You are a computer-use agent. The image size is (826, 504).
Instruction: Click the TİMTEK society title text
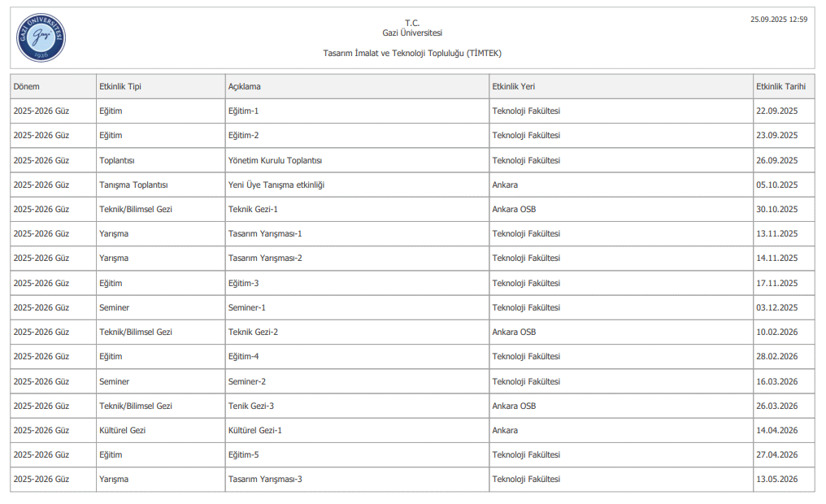(x=412, y=54)
